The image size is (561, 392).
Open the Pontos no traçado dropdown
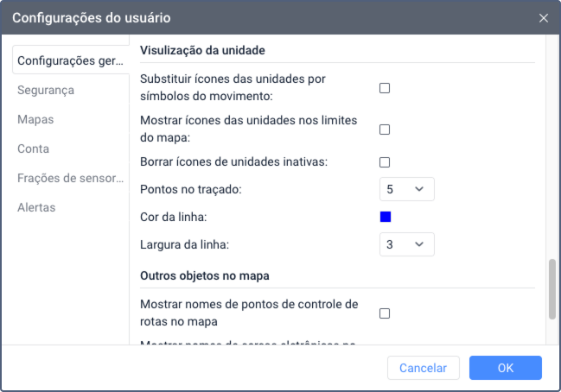click(407, 189)
